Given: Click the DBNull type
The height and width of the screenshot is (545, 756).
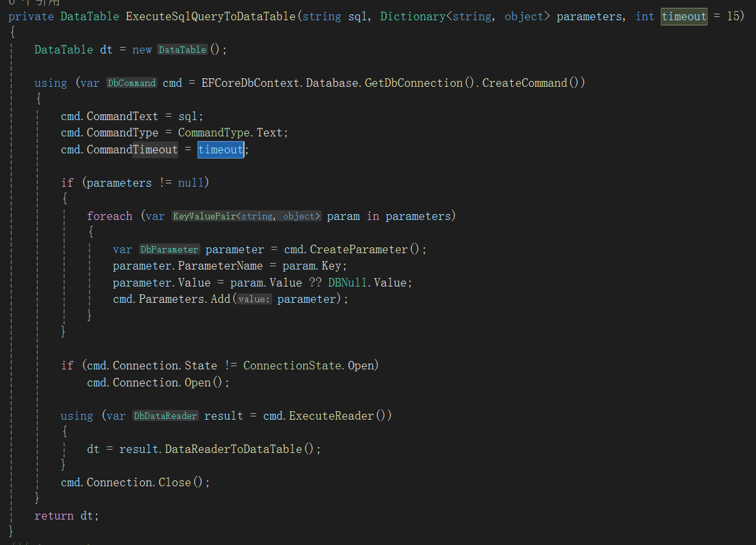Looking at the screenshot, I should tap(347, 283).
